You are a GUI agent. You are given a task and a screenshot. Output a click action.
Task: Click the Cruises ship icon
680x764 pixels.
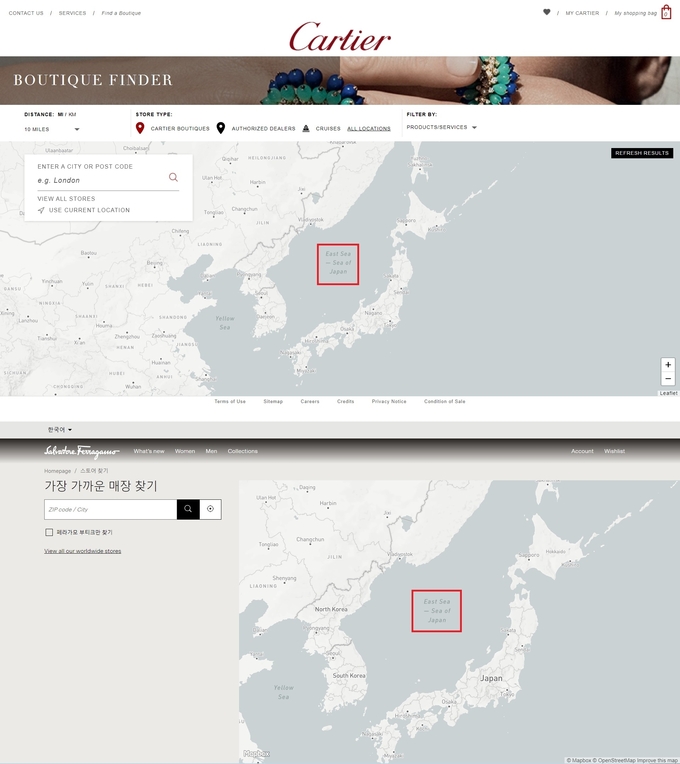click(306, 128)
